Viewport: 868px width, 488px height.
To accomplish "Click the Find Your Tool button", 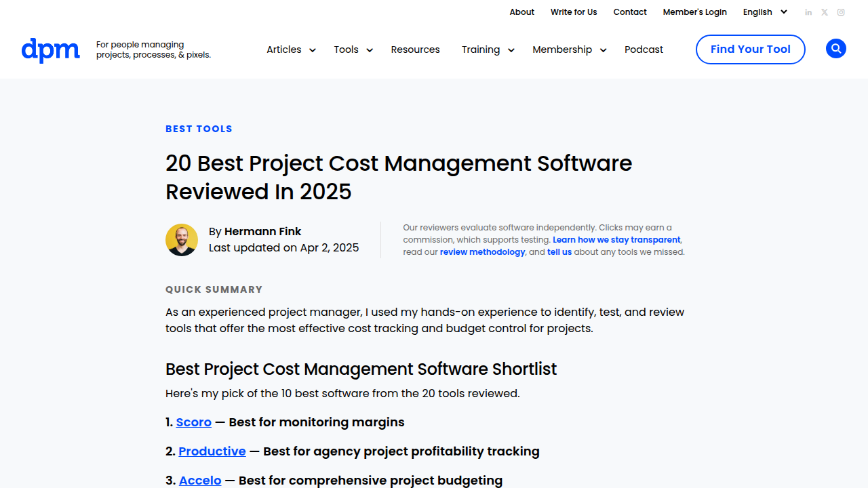I will point(751,49).
